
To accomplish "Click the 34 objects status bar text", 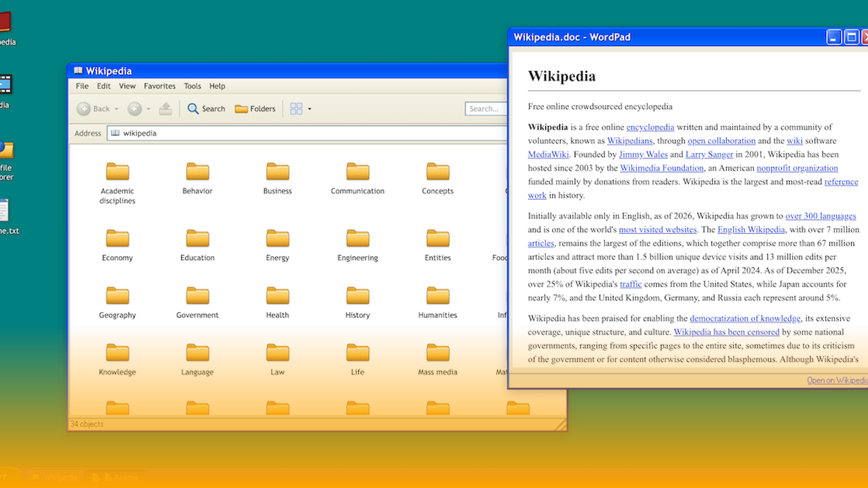I will click(x=87, y=424).
